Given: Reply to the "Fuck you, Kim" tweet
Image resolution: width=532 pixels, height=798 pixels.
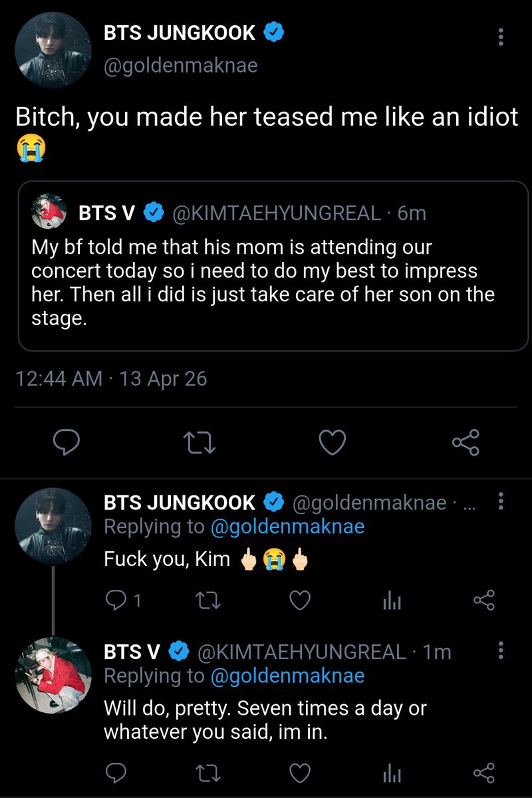Looking at the screenshot, I should point(116,601).
